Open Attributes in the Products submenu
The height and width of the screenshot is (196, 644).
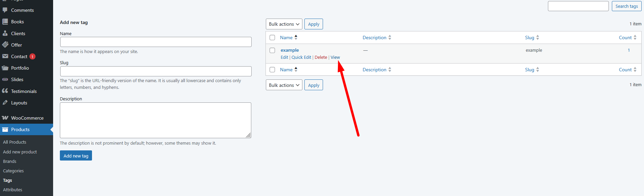point(13,190)
